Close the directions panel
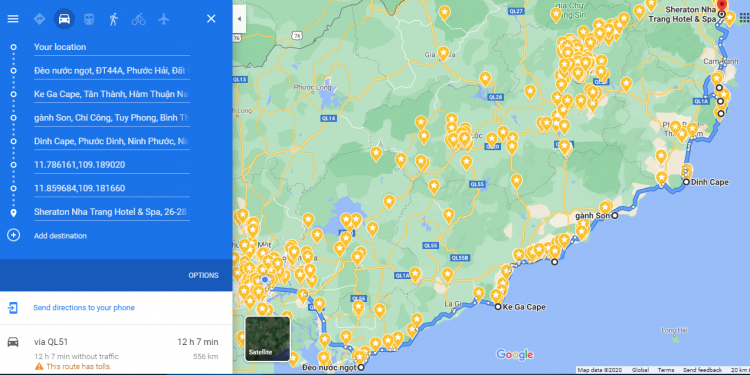Image resolution: width=750 pixels, height=375 pixels. click(x=211, y=19)
